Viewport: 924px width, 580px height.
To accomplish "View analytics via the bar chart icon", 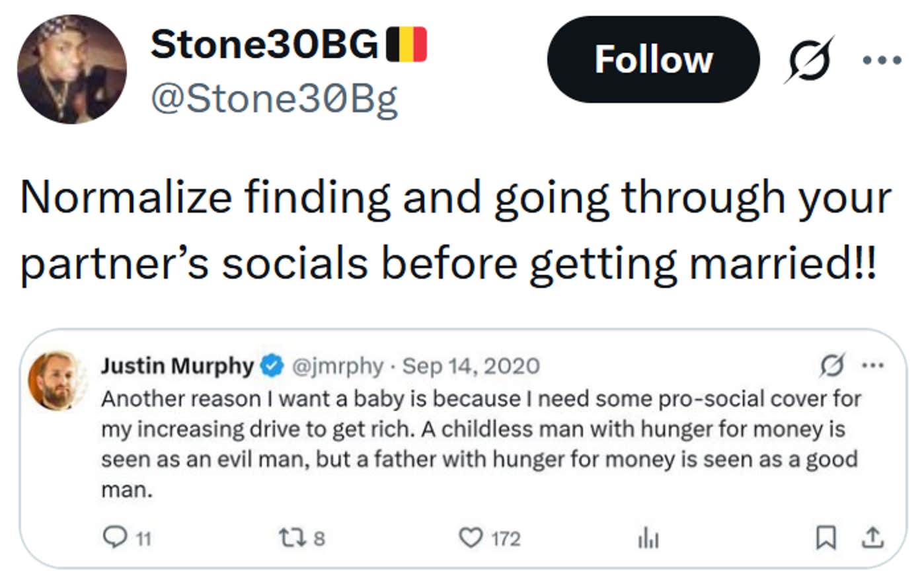I will tap(650, 539).
